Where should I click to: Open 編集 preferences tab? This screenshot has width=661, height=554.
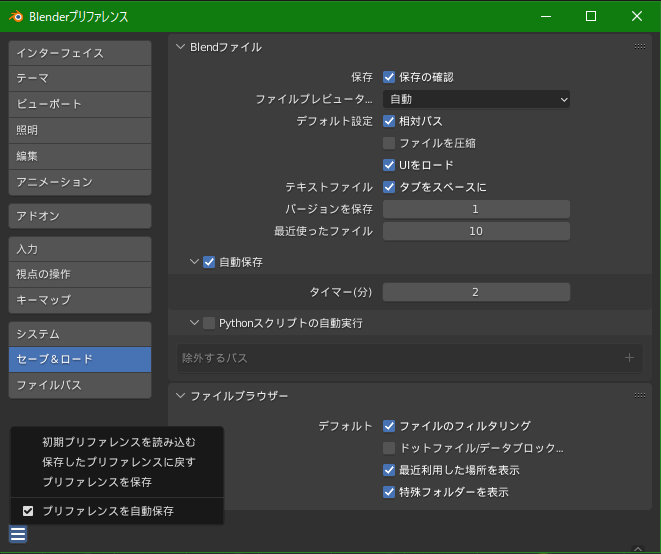pyautogui.click(x=80, y=156)
